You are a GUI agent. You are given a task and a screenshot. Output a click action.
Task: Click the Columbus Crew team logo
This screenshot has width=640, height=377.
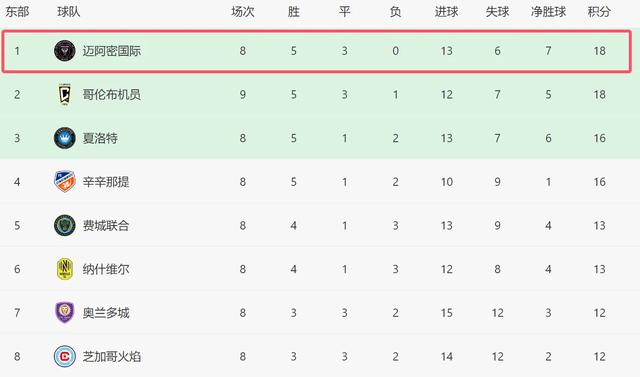coord(64,94)
